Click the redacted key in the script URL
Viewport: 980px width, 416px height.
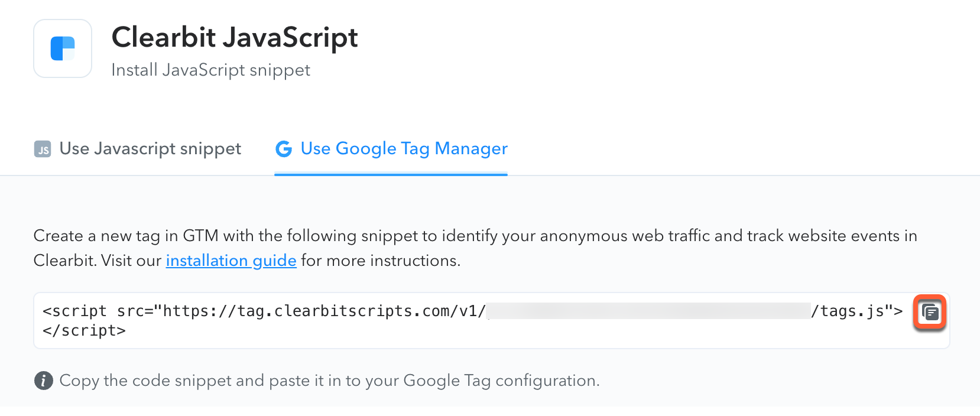pyautogui.click(x=648, y=311)
